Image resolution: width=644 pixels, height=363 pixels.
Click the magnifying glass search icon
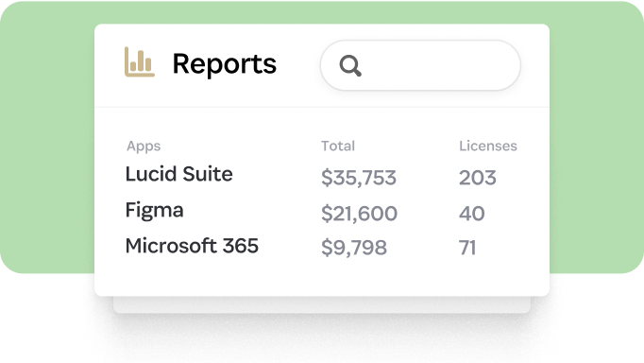(350, 66)
